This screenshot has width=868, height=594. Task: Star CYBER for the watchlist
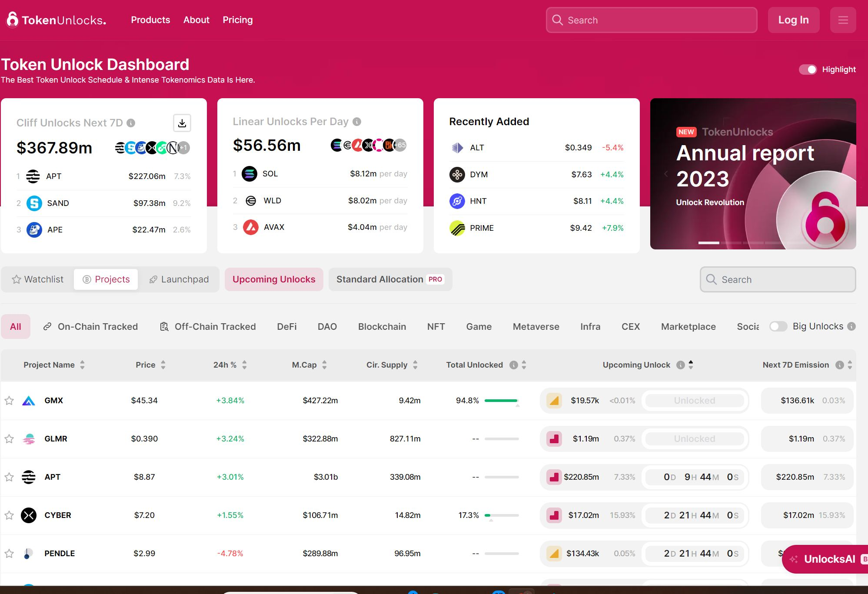click(x=9, y=515)
